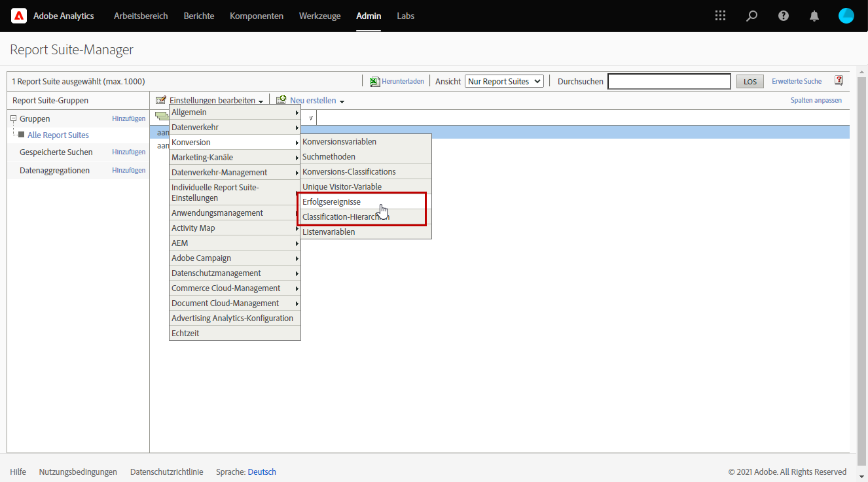Select the Konversion menu entry
This screenshot has height=482, width=868.
[235, 143]
